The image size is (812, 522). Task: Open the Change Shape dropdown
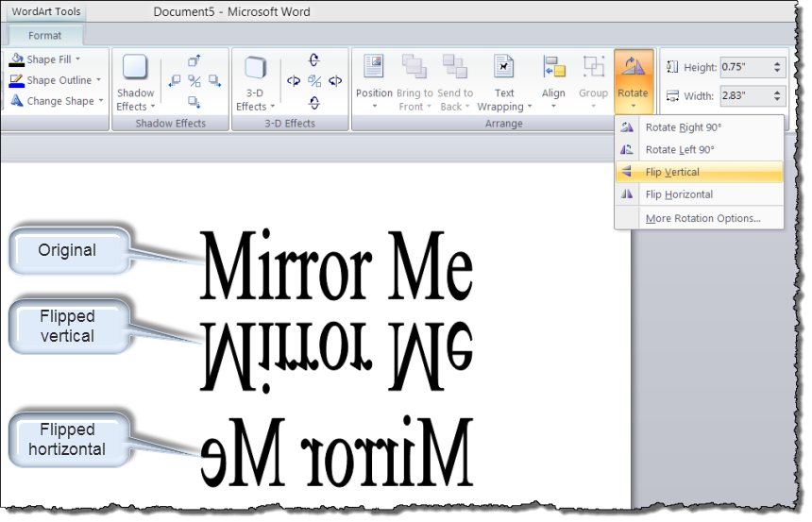(56, 101)
